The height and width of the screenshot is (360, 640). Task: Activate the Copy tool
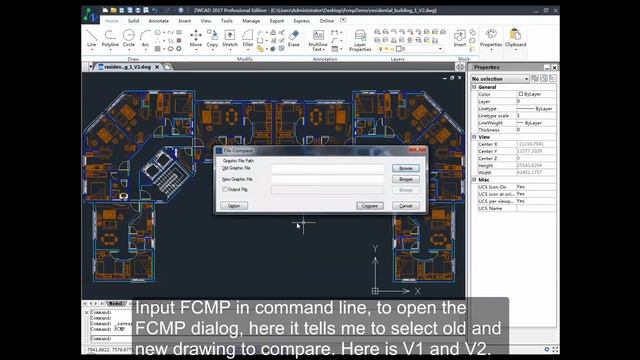tap(212, 38)
